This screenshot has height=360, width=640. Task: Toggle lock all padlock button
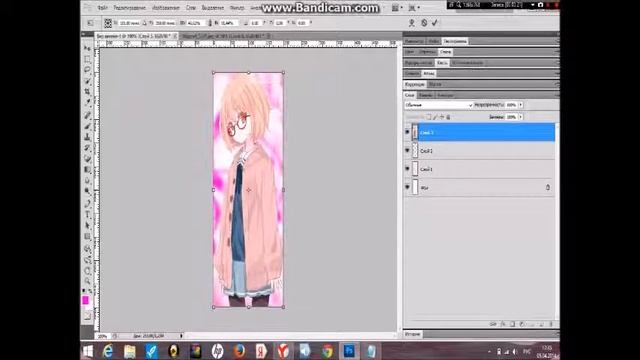click(448, 117)
